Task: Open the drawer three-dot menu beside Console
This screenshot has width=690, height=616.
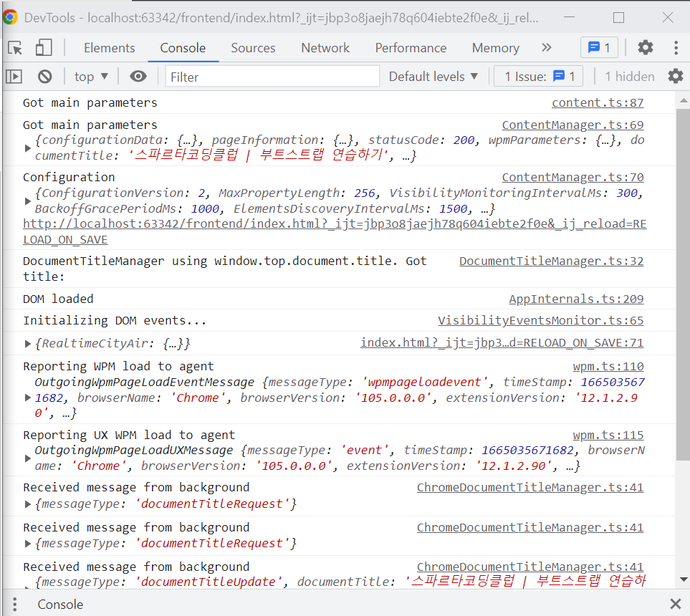Action: pyautogui.click(x=14, y=604)
